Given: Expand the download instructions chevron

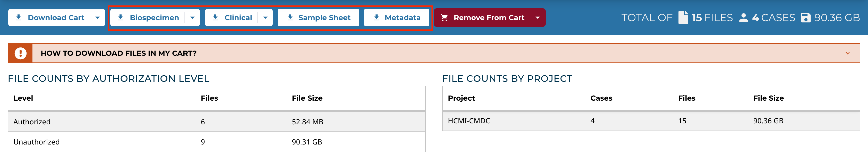Looking at the screenshot, I should [x=847, y=53].
